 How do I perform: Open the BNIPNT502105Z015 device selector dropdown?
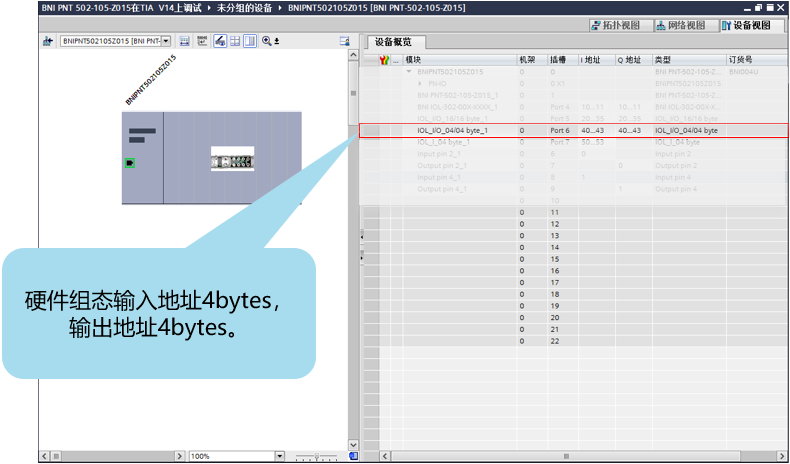[166, 41]
